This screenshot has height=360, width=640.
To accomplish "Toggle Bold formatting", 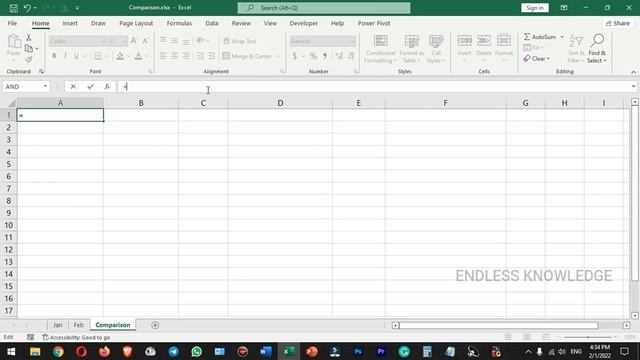I will (x=54, y=56).
